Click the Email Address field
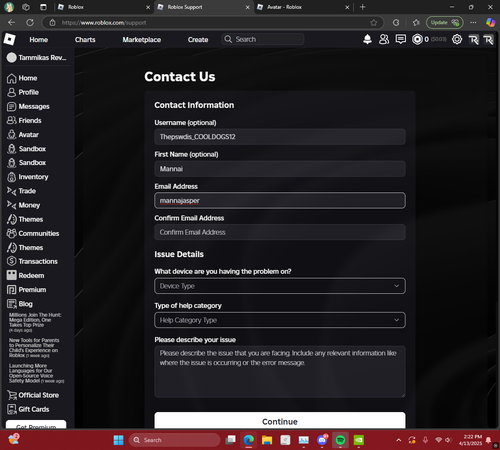 coord(280,201)
